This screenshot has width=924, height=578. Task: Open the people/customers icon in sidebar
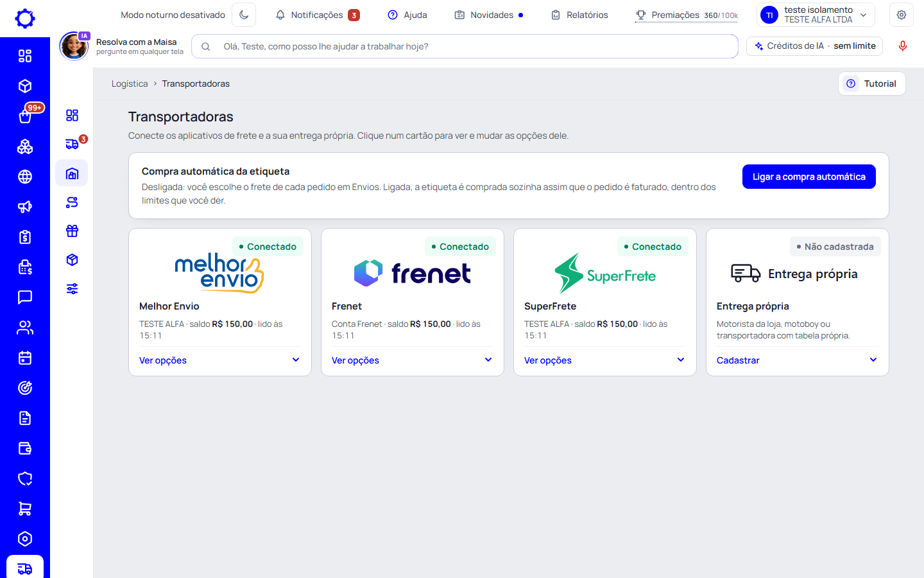point(25,328)
